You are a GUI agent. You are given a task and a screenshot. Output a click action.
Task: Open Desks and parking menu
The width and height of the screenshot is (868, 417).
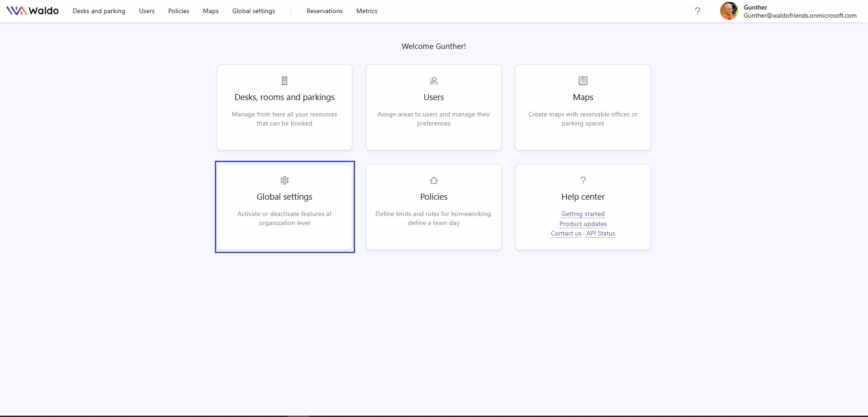click(x=99, y=11)
